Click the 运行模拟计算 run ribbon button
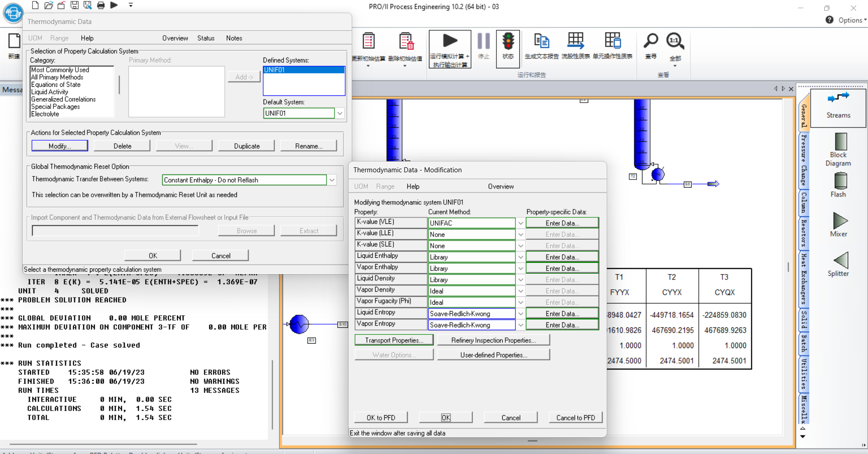Image resolution: width=868 pixels, height=454 pixels. pyautogui.click(x=450, y=49)
